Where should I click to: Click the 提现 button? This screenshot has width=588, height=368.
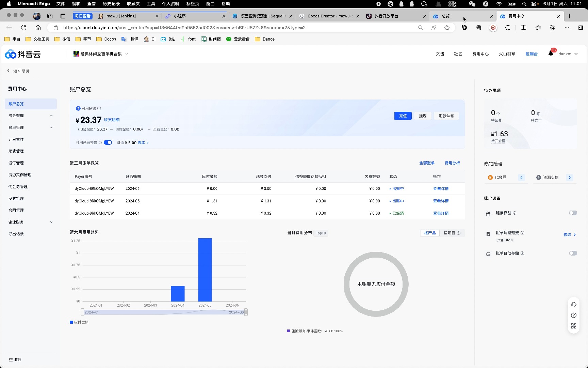point(423,116)
